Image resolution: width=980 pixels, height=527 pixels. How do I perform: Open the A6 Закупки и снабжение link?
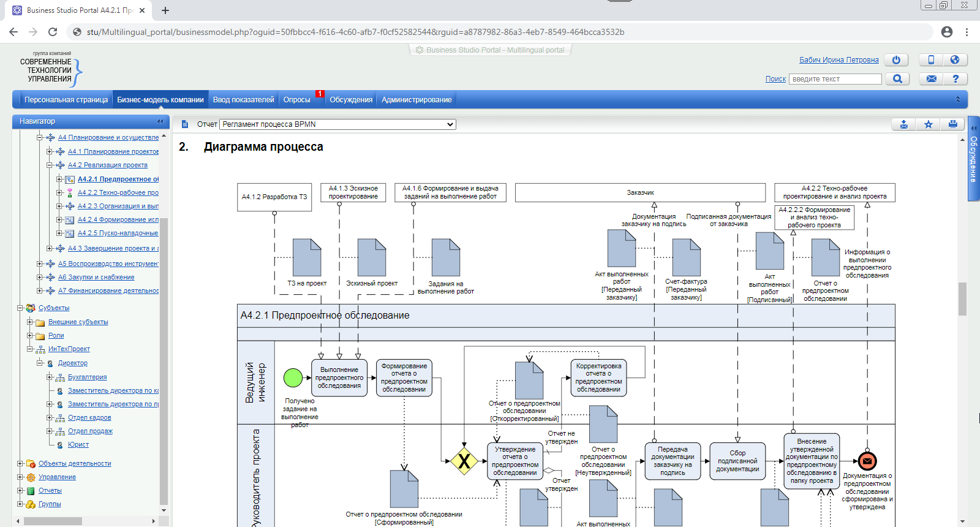point(96,277)
